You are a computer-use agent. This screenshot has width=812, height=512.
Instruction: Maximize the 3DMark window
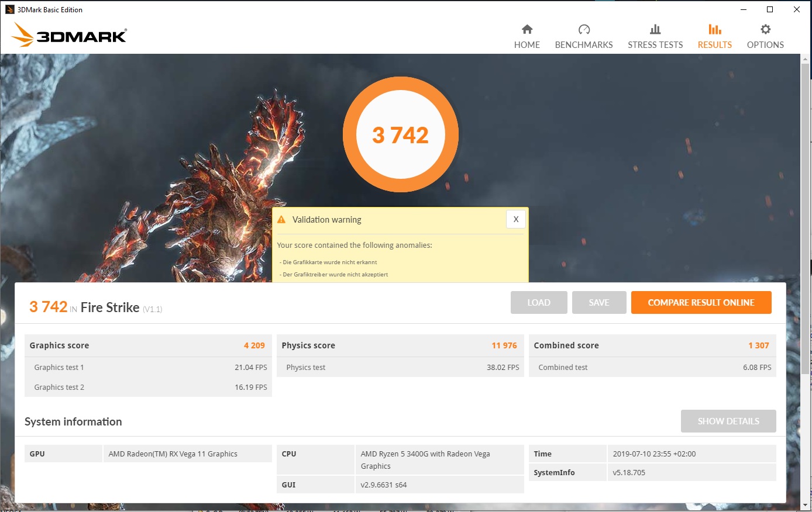click(x=770, y=9)
